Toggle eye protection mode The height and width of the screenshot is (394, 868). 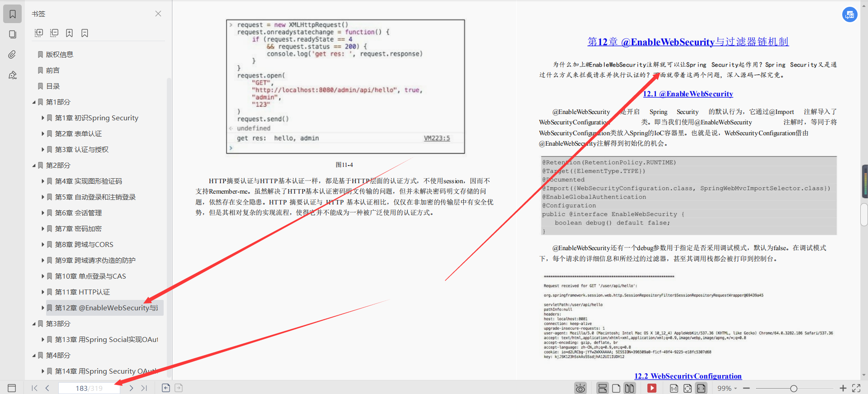(580, 388)
